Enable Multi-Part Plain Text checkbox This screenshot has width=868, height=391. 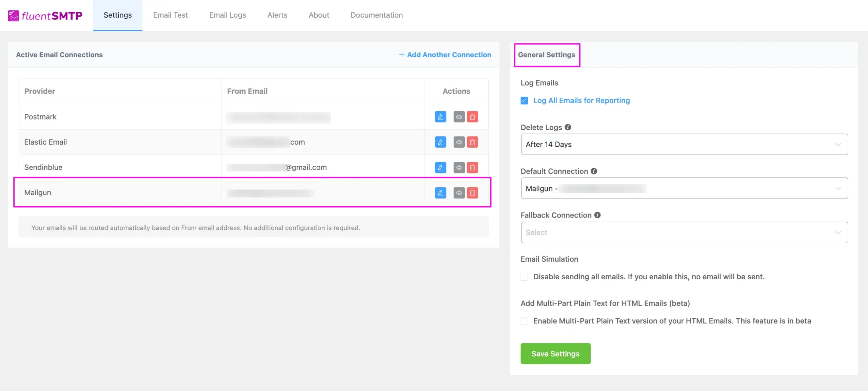point(524,321)
